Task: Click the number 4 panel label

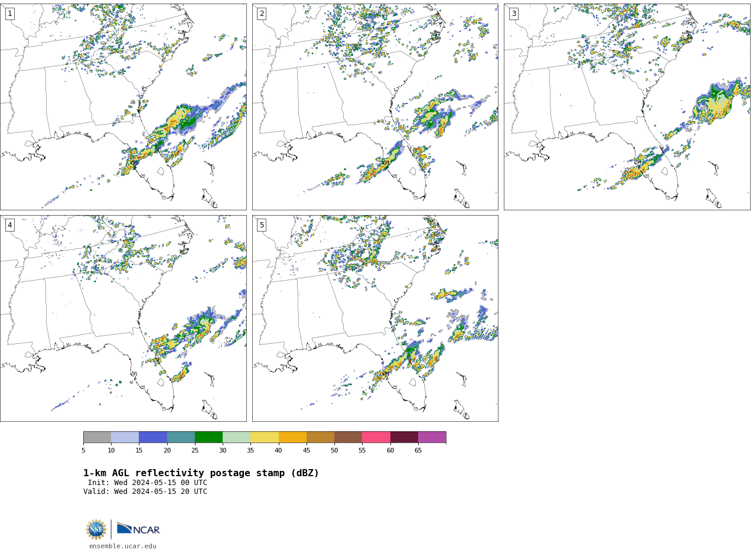Action: pyautogui.click(x=9, y=225)
